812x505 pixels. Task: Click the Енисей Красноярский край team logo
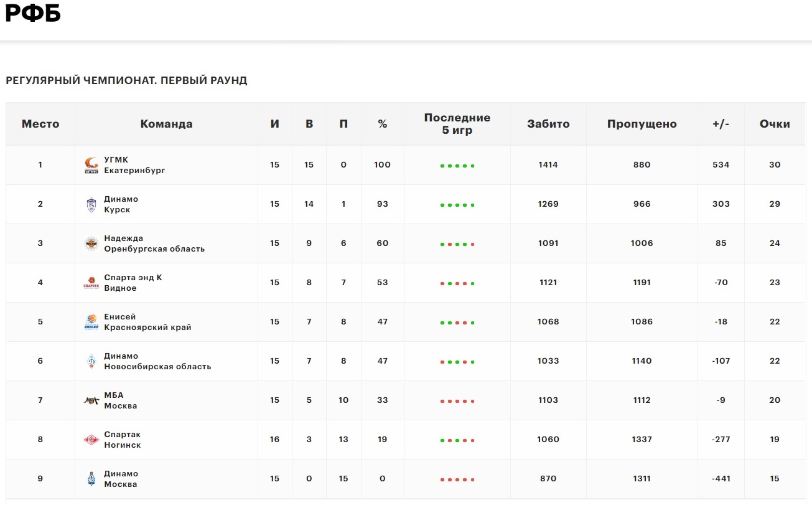(91, 323)
